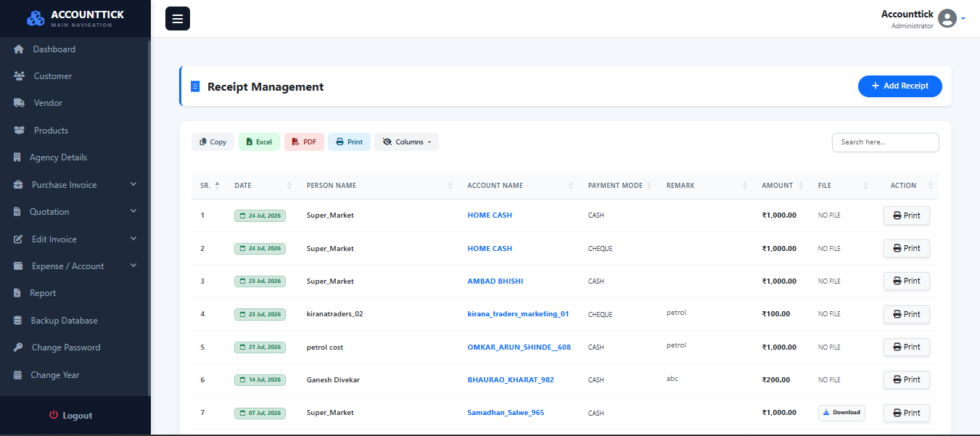Open BHAURAO_KHARAT_982 account link
This screenshot has height=436, width=980.
pos(511,380)
